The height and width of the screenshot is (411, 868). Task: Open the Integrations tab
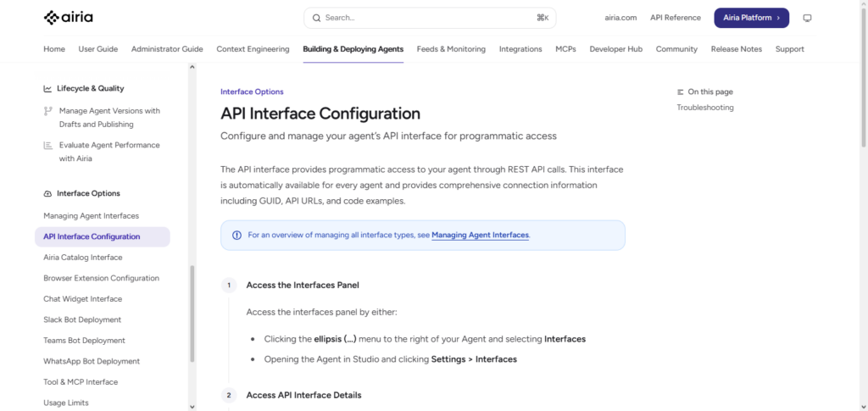tap(520, 49)
